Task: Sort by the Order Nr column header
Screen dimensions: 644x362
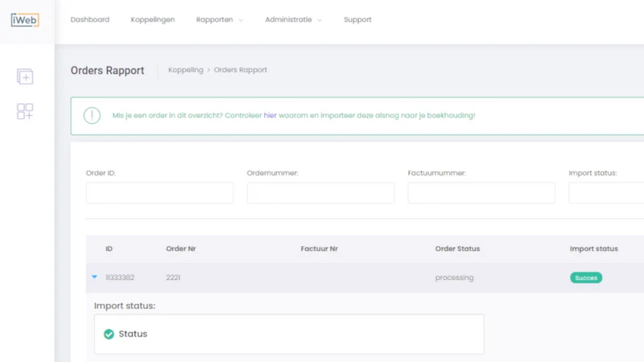Action: pos(180,249)
